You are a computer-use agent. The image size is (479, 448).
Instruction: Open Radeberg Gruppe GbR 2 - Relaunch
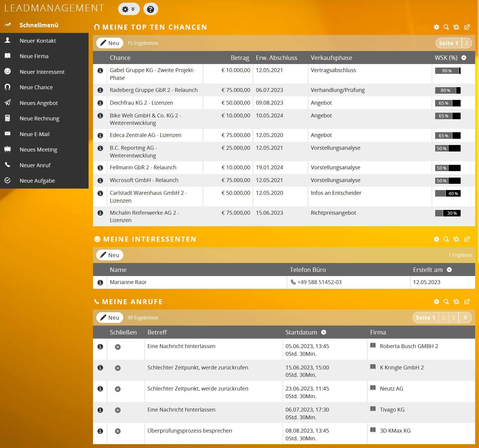(153, 90)
